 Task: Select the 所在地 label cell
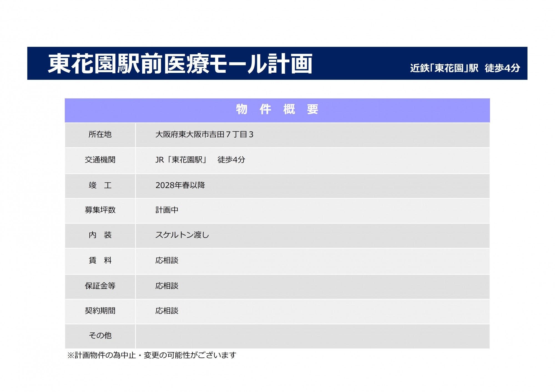click(100, 134)
